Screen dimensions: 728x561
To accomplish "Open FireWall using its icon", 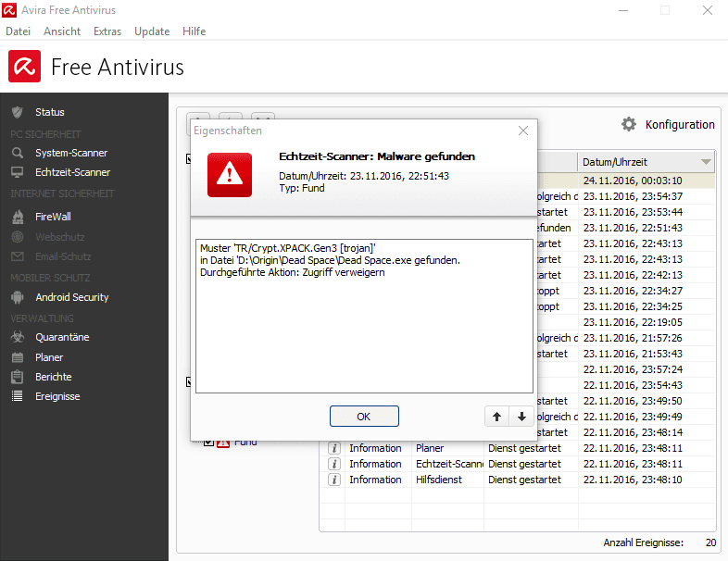I will tap(18, 217).
